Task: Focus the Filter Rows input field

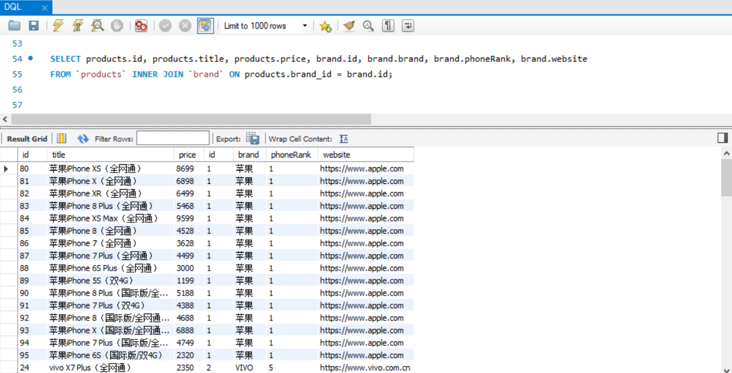Action: pyautogui.click(x=173, y=138)
